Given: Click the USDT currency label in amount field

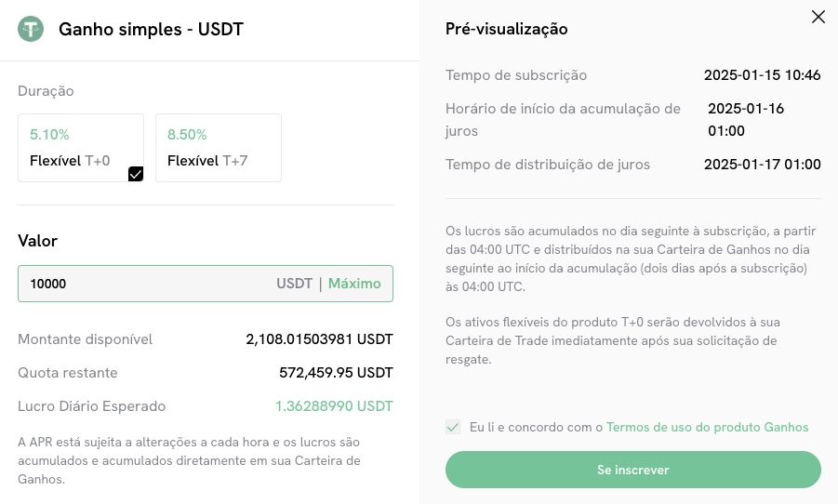Looking at the screenshot, I should [294, 284].
